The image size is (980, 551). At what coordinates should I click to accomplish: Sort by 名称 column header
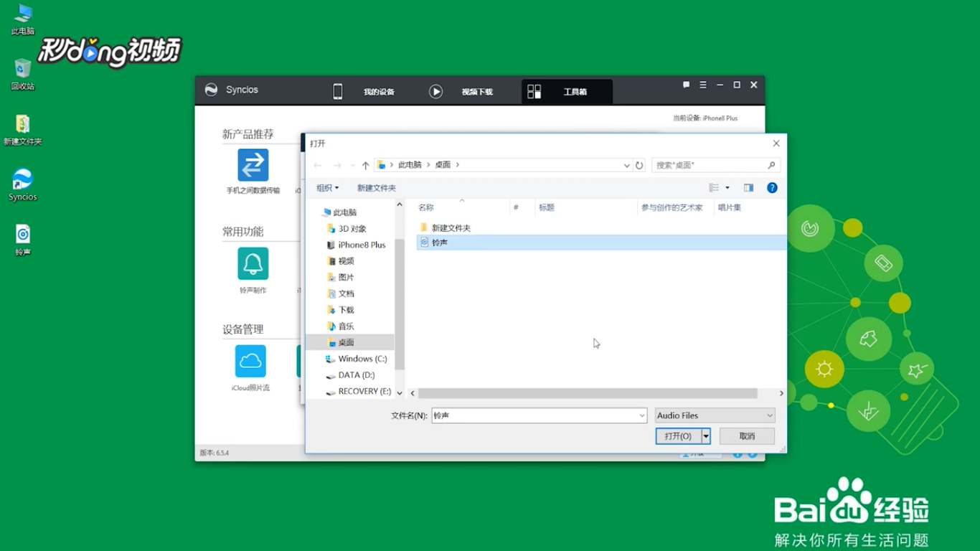[x=462, y=207]
